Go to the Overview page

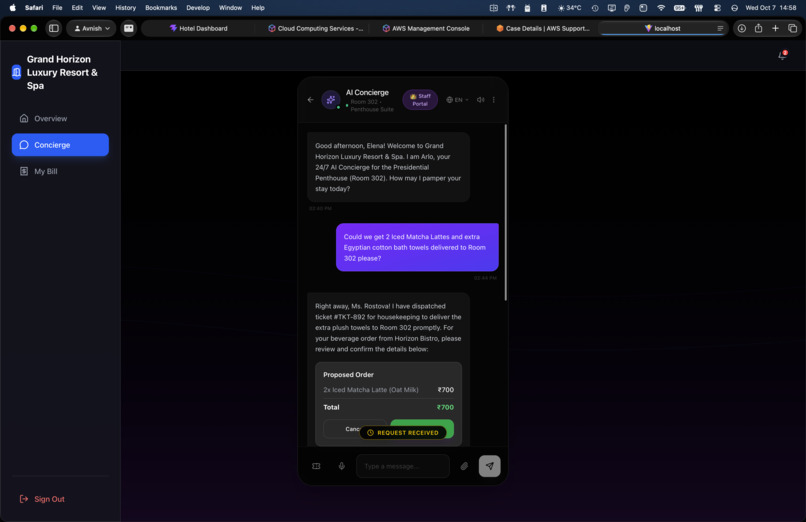(60, 119)
